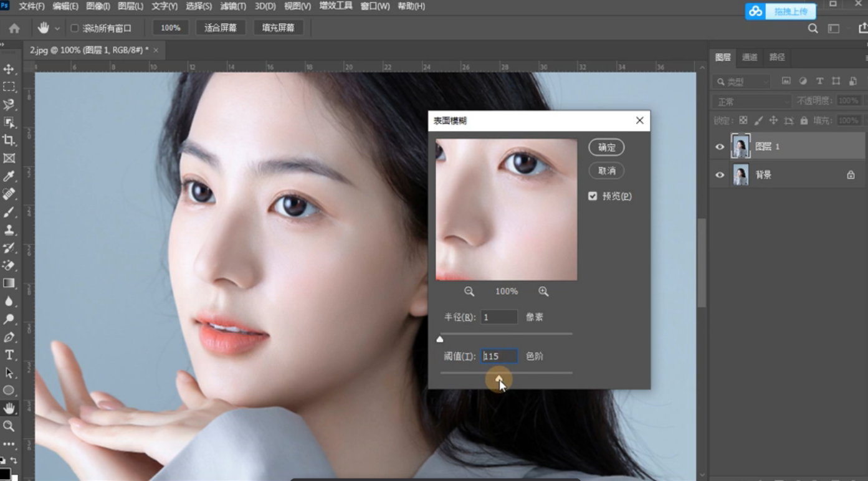Image resolution: width=868 pixels, height=481 pixels.
Task: Hide 图层 1 layer visibility
Action: coord(720,147)
